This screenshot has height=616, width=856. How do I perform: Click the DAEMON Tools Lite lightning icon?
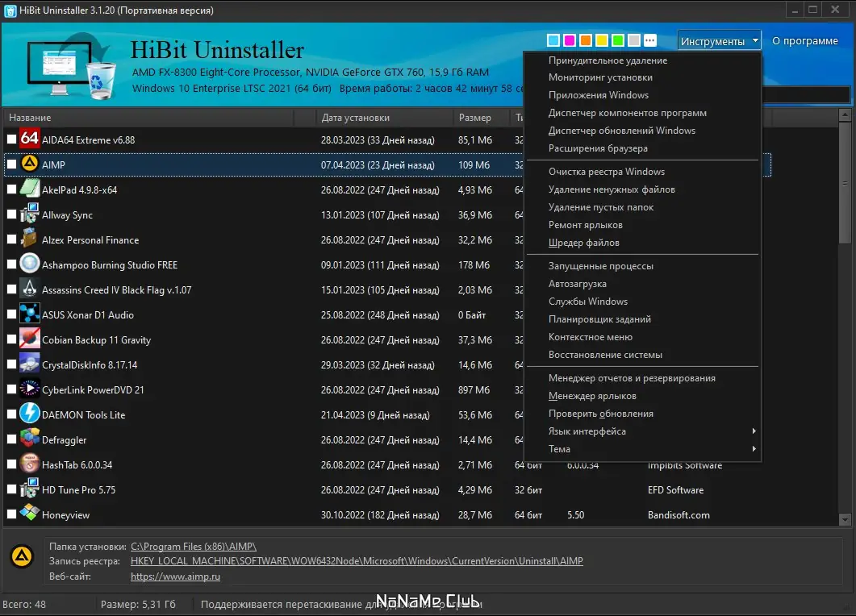click(x=30, y=414)
